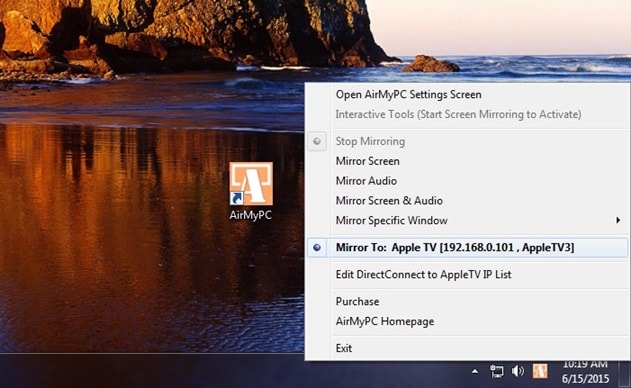
Task: Select Mirror To: Apple TV [192.168.0.101] entry
Action: (467, 248)
